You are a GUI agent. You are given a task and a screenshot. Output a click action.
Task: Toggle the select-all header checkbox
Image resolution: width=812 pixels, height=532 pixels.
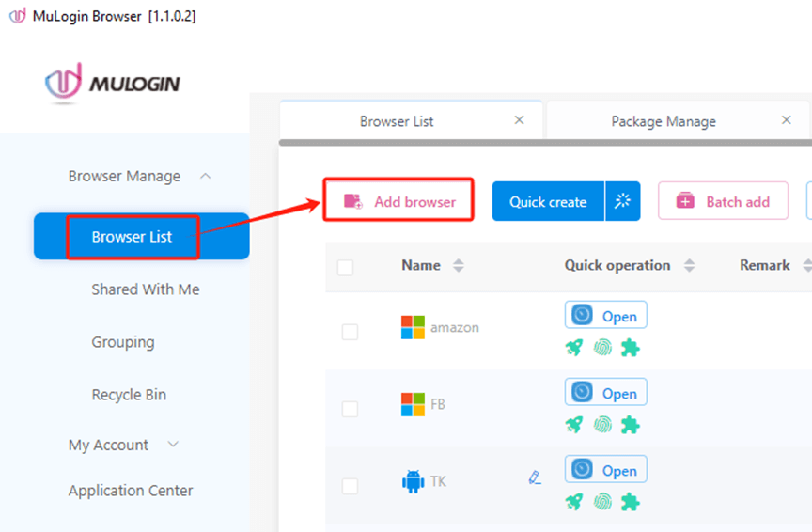[346, 268]
